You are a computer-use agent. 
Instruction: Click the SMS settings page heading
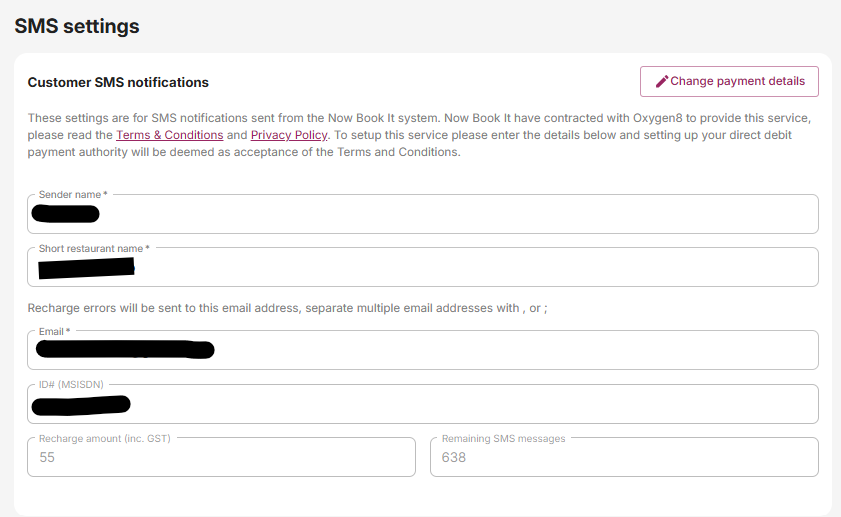pyautogui.click(x=77, y=26)
